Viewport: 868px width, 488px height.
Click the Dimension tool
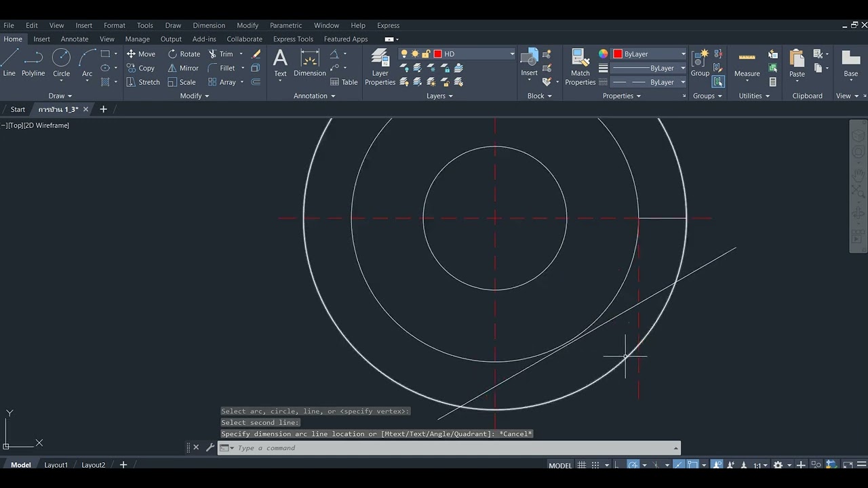[310, 63]
